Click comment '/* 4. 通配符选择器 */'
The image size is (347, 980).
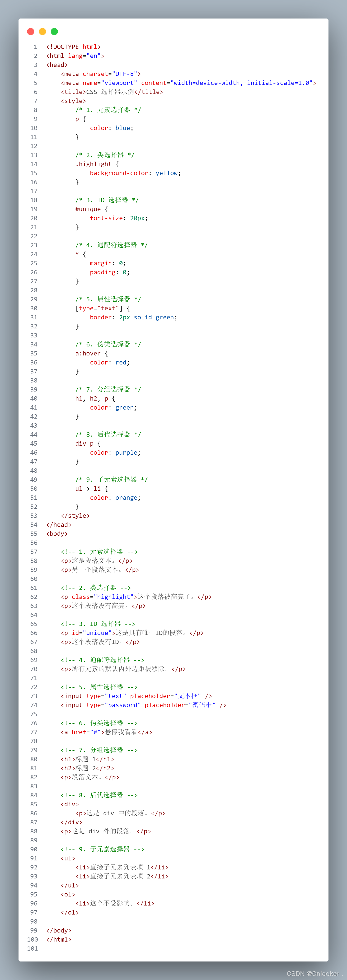point(112,245)
